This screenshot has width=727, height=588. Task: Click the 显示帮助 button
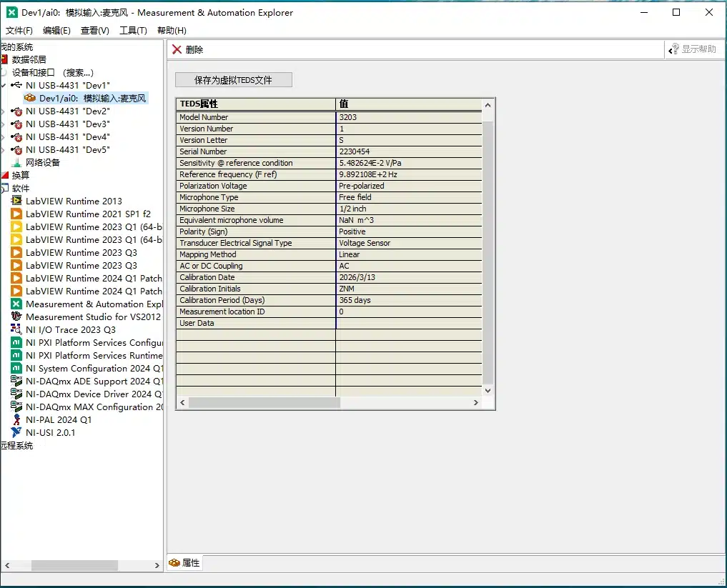[x=692, y=49]
